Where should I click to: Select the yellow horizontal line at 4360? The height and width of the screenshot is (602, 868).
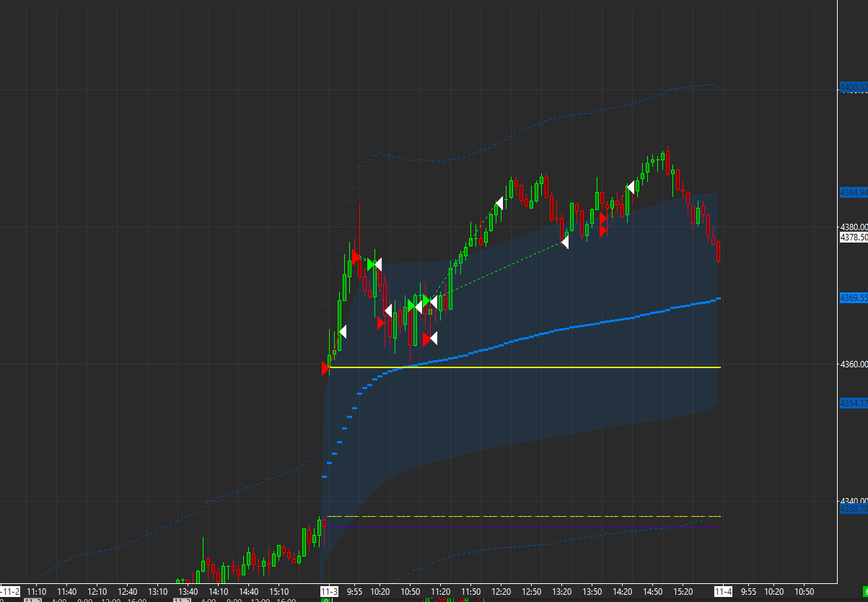click(525, 367)
